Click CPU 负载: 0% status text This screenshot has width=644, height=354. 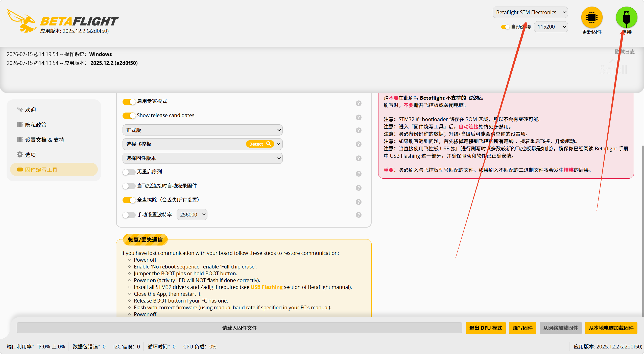200,346
